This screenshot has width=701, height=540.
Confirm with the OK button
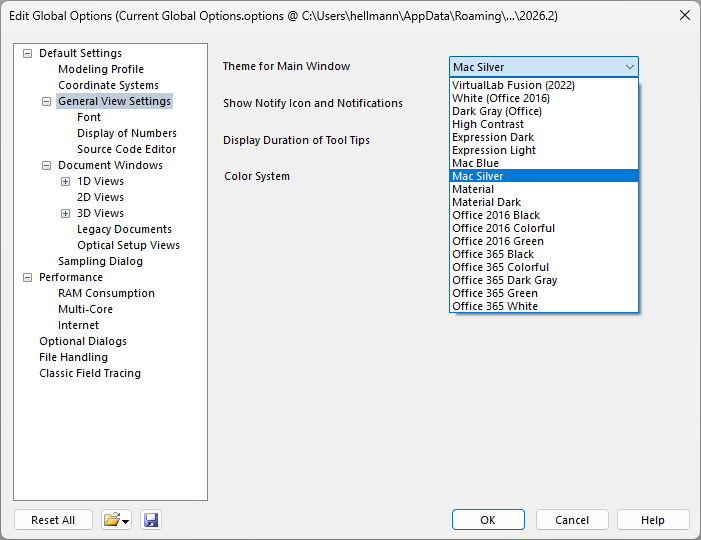[488, 520]
